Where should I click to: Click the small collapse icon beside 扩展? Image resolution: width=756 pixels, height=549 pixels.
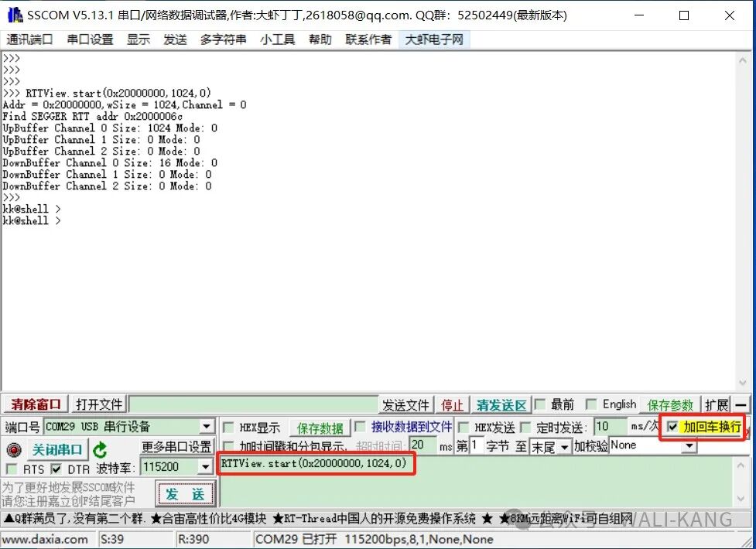pyautogui.click(x=743, y=404)
